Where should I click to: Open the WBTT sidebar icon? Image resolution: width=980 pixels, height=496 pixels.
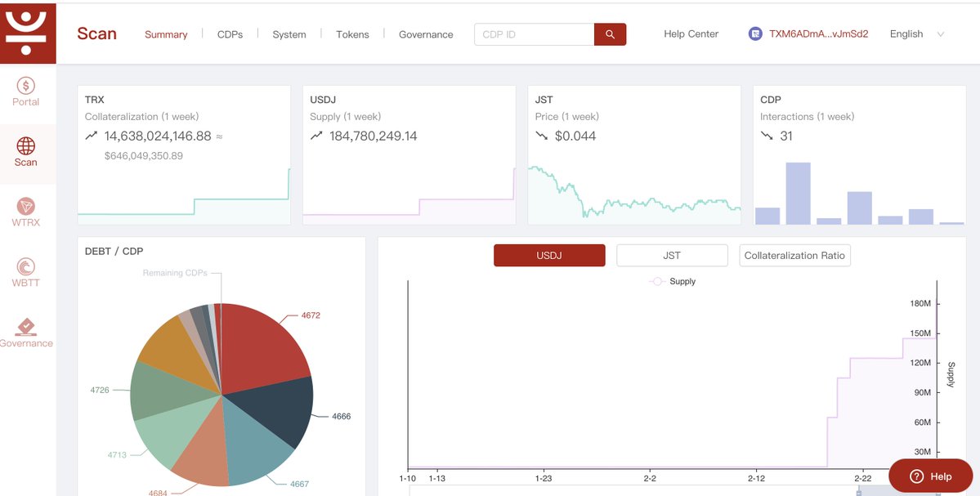[25, 266]
